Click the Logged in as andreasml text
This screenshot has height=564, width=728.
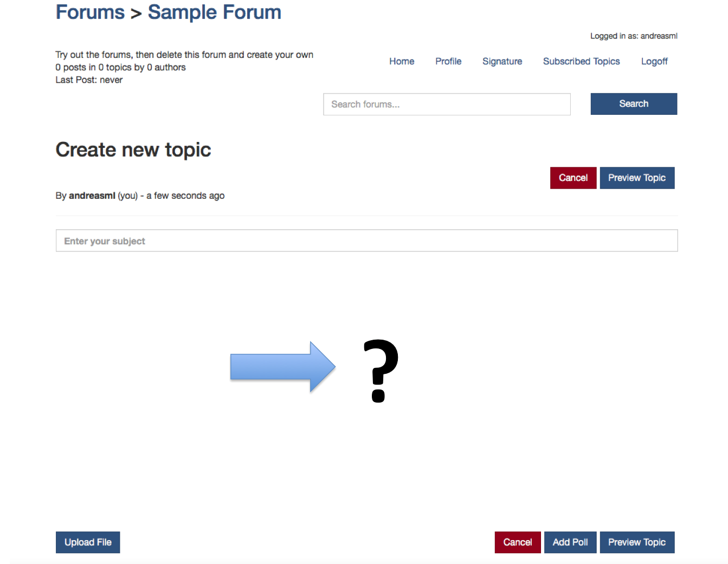point(634,36)
